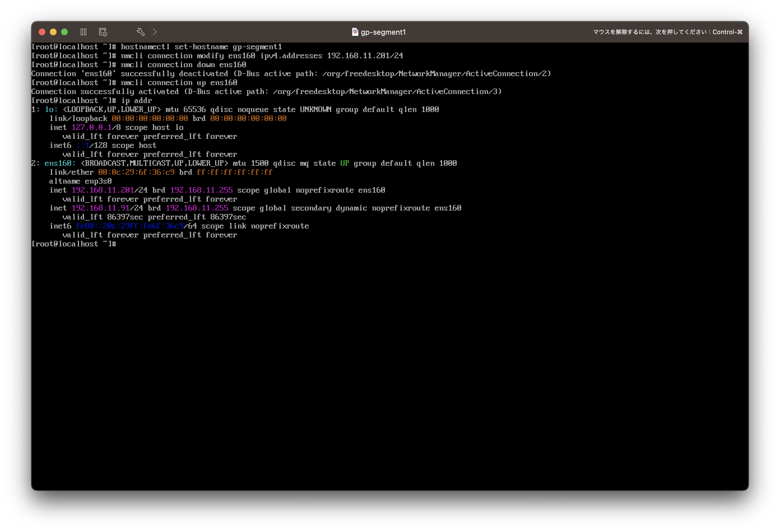Click the gp-segment1 document proxy icon

pyautogui.click(x=355, y=32)
